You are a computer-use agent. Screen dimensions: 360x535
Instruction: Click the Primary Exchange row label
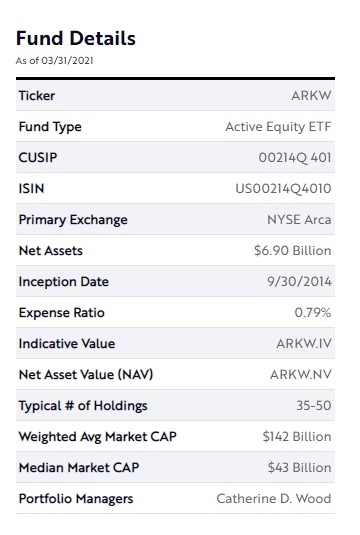pyautogui.click(x=73, y=220)
